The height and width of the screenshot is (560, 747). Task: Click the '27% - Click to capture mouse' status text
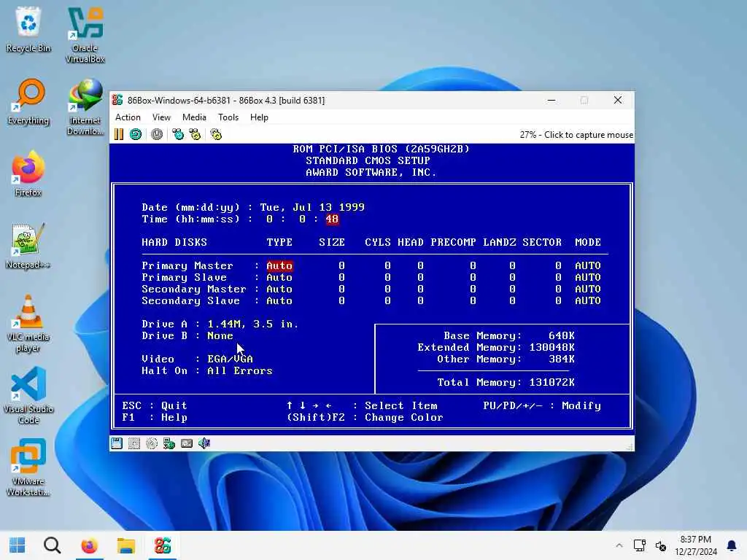[576, 135]
